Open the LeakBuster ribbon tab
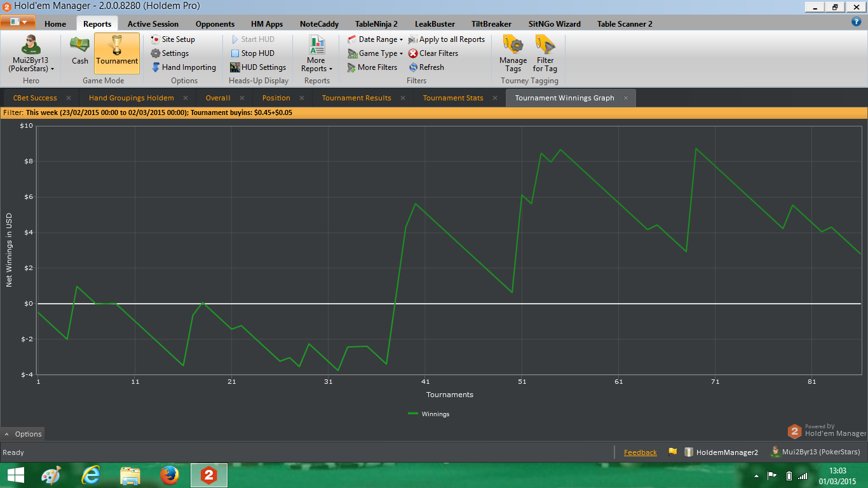 (435, 24)
